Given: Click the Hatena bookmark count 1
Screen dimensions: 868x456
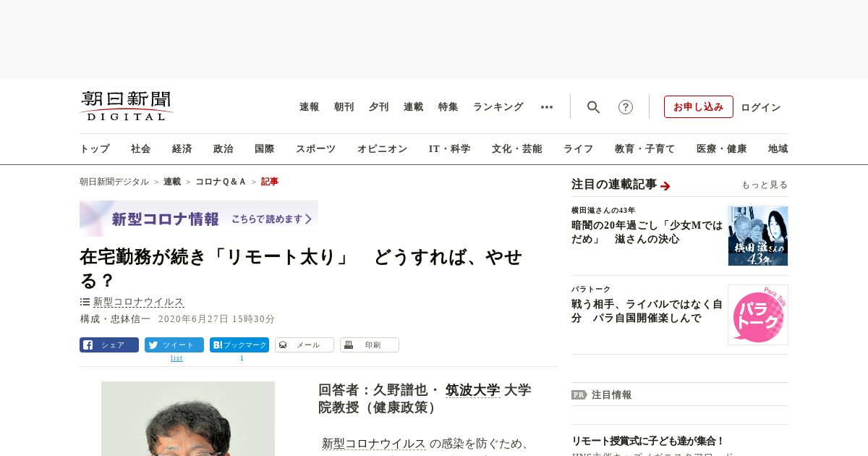Looking at the screenshot, I should [x=242, y=358].
